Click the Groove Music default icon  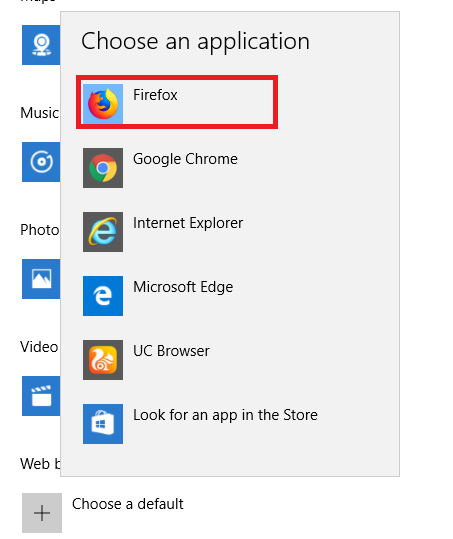click(41, 162)
